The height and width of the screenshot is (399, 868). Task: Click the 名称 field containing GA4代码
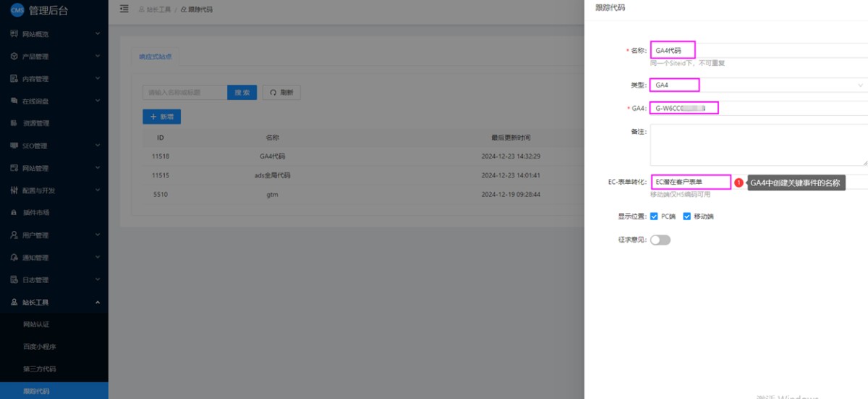pyautogui.click(x=758, y=51)
